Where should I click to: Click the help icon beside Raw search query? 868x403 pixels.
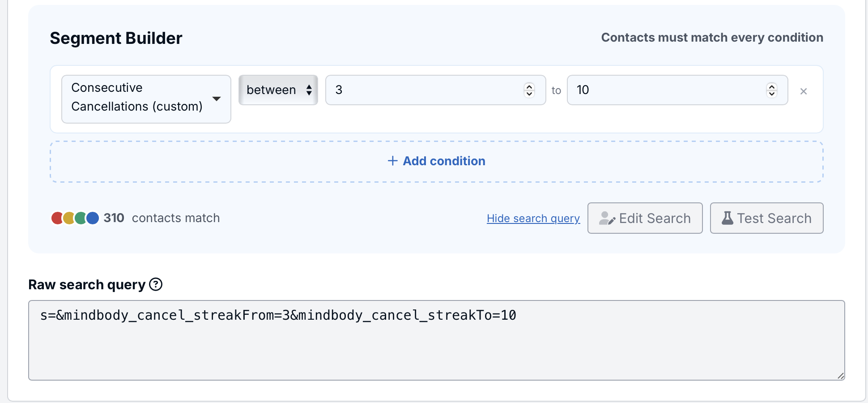coord(156,284)
